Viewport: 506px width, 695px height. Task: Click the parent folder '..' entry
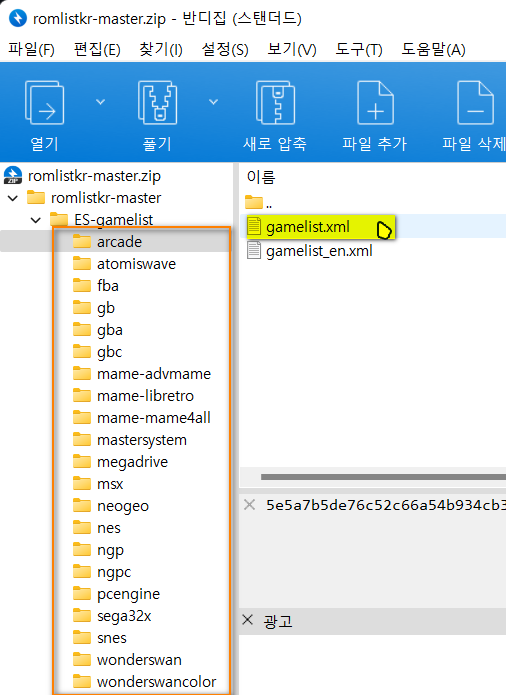pos(259,203)
